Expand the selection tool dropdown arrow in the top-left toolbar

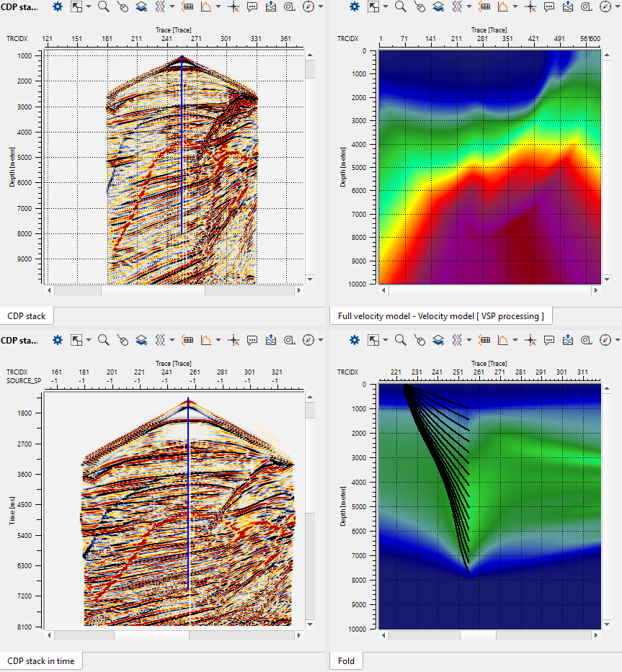click(88, 7)
